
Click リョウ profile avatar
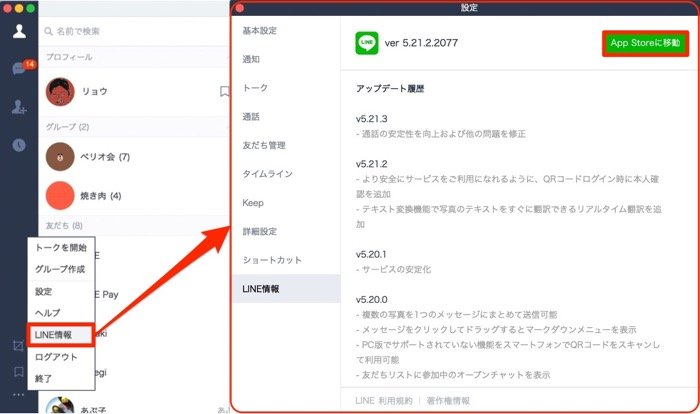pos(60,92)
